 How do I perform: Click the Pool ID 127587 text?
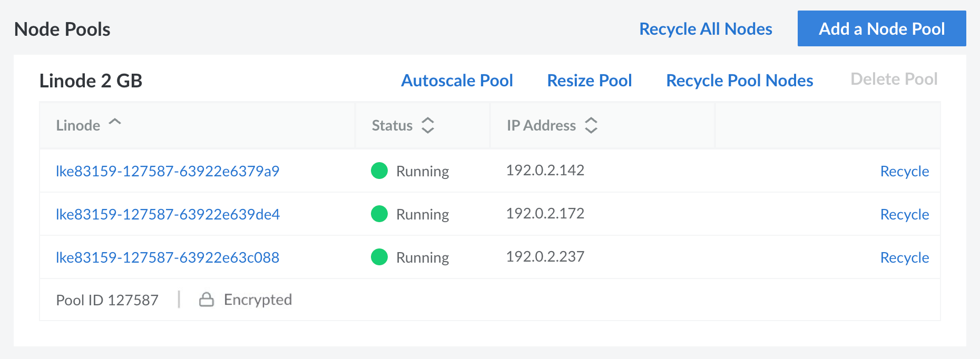point(107,300)
